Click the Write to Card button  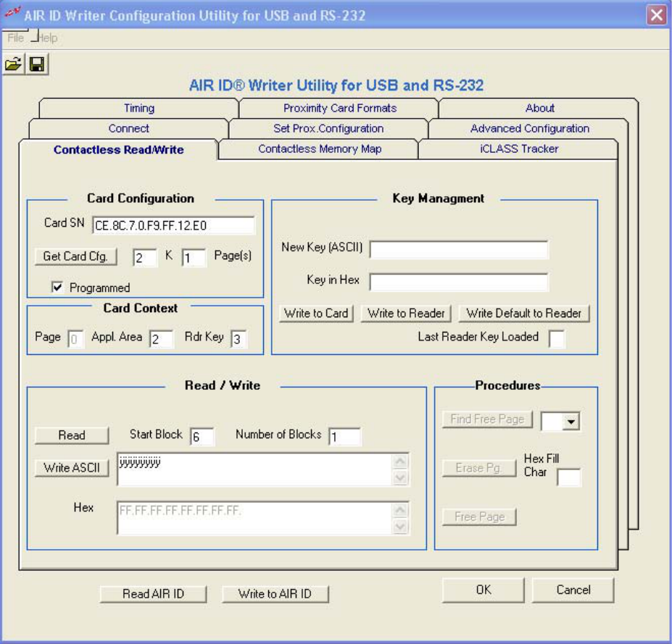pyautogui.click(x=316, y=313)
